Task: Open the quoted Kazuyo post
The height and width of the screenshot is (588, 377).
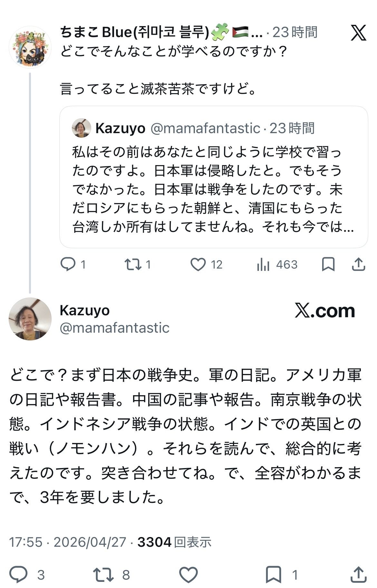Action: [213, 190]
